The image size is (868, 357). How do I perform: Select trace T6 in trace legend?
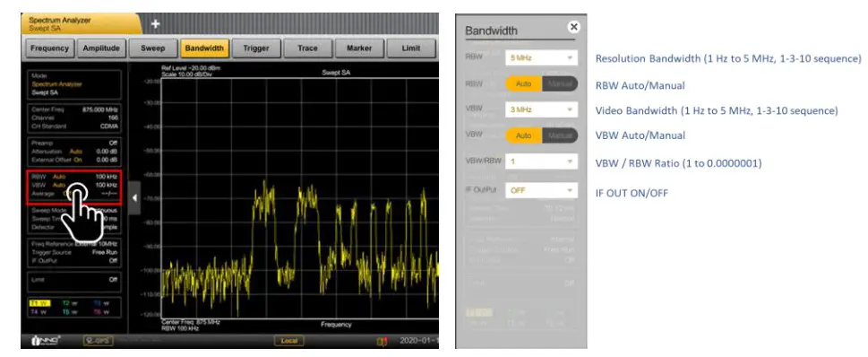pos(101,311)
